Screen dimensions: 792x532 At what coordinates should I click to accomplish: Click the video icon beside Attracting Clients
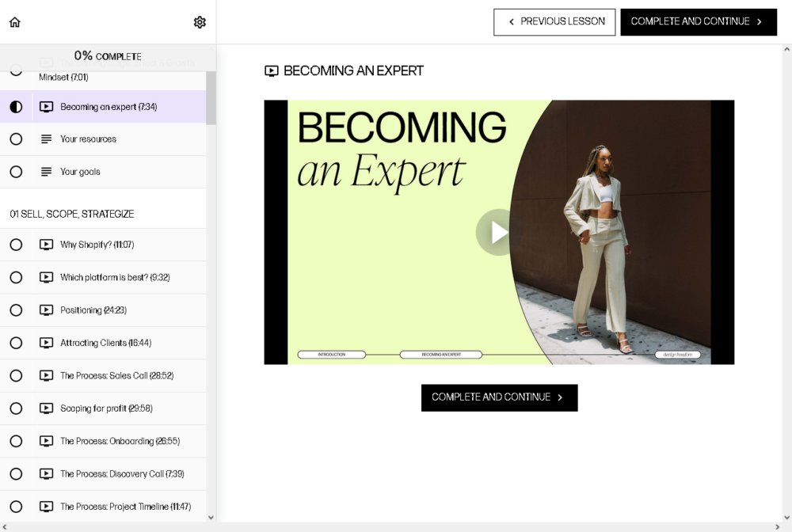coord(47,344)
